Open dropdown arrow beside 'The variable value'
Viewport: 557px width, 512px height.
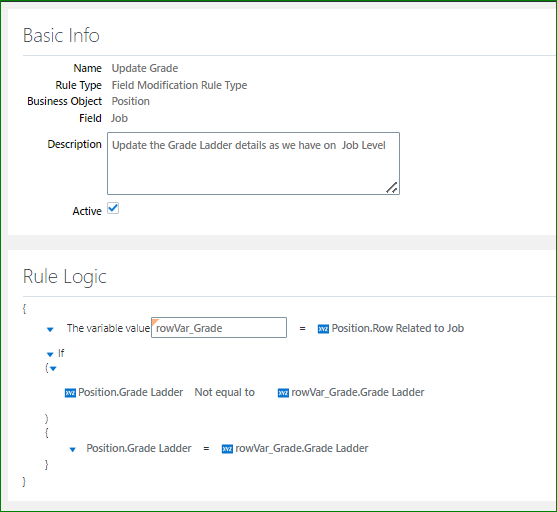coord(50,329)
